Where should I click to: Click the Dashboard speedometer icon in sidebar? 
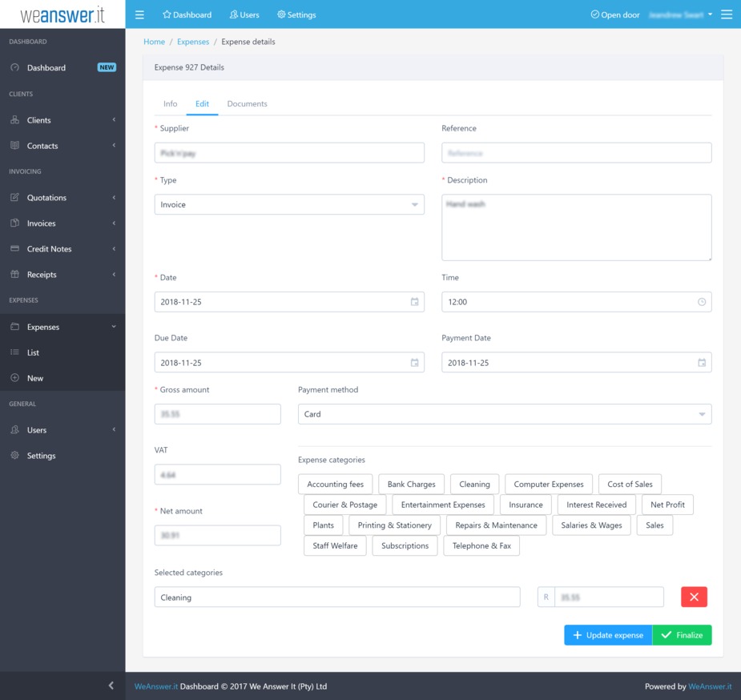pyautogui.click(x=15, y=67)
